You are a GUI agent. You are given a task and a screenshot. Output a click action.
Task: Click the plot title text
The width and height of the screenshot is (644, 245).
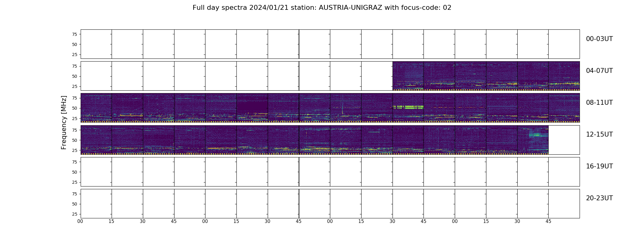pos(322,8)
